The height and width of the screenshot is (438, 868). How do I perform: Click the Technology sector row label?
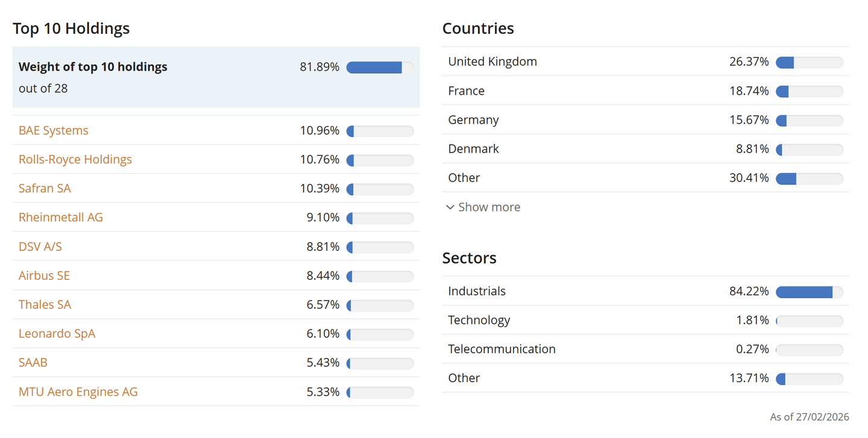click(x=479, y=320)
